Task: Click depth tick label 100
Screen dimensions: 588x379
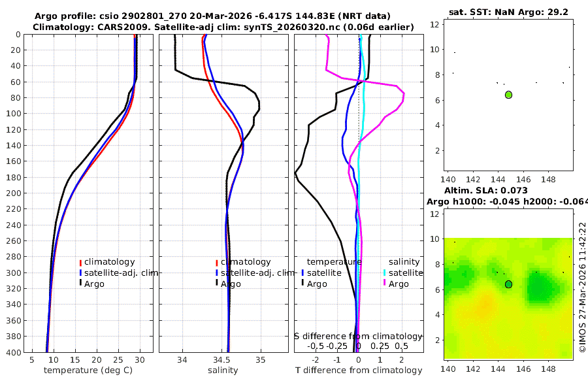Action: (x=13, y=114)
